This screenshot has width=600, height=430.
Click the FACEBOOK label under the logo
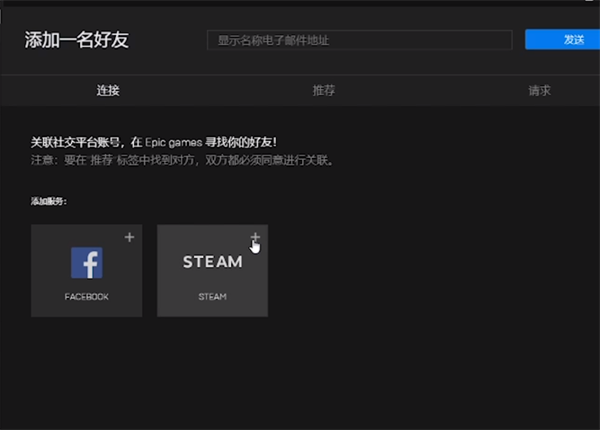pos(86,296)
